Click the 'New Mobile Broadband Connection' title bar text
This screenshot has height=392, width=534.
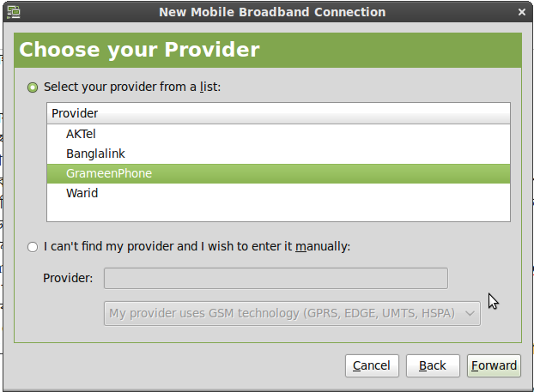coord(272,12)
